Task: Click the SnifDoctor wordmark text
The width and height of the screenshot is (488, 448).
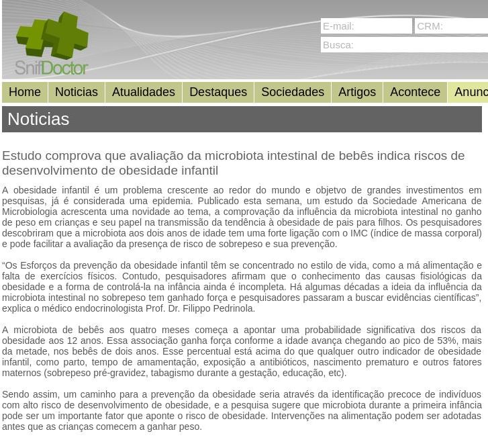Action: click(52, 68)
